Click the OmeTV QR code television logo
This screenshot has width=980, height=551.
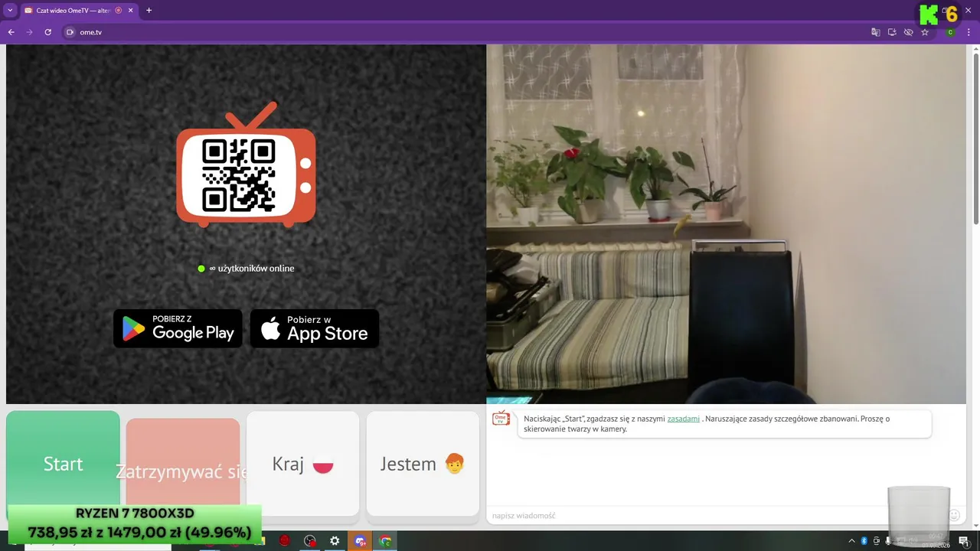tap(246, 165)
